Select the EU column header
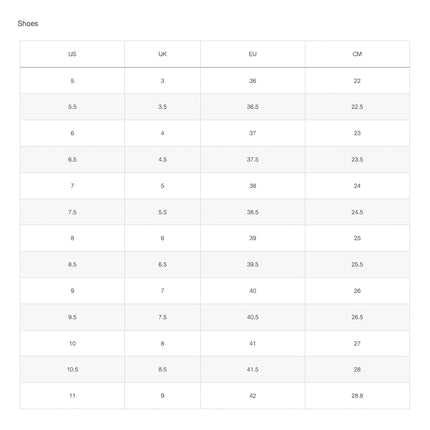The height and width of the screenshot is (430, 430). [x=253, y=54]
